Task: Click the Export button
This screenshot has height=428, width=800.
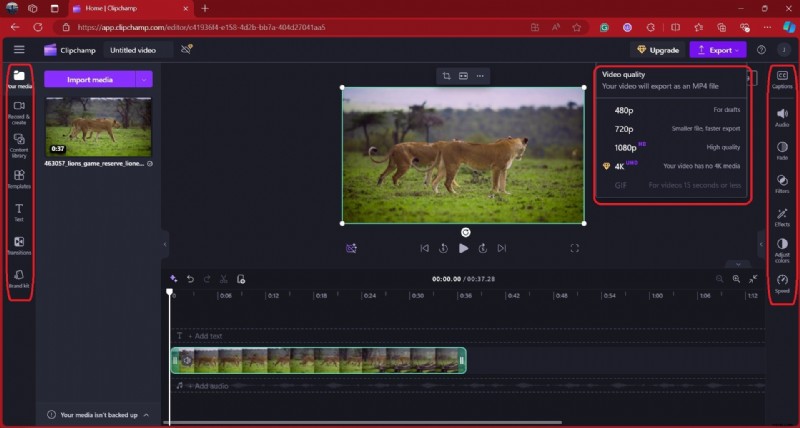Action: click(x=718, y=50)
